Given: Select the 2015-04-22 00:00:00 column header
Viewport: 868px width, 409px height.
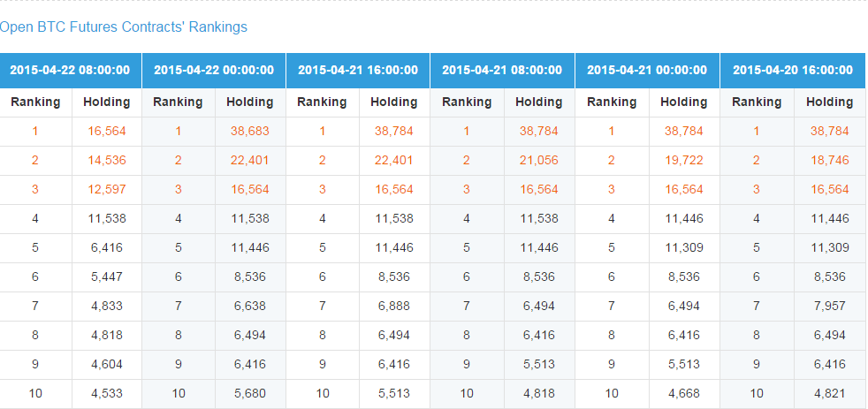Looking at the screenshot, I should pos(214,71).
